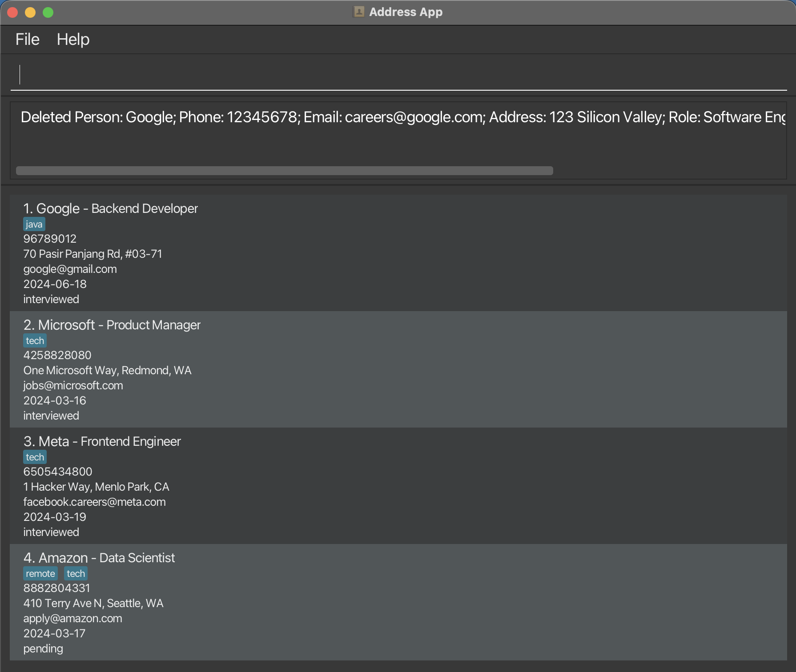Click the tech tag under Amazon
Screen dimensions: 796x672
click(76, 574)
